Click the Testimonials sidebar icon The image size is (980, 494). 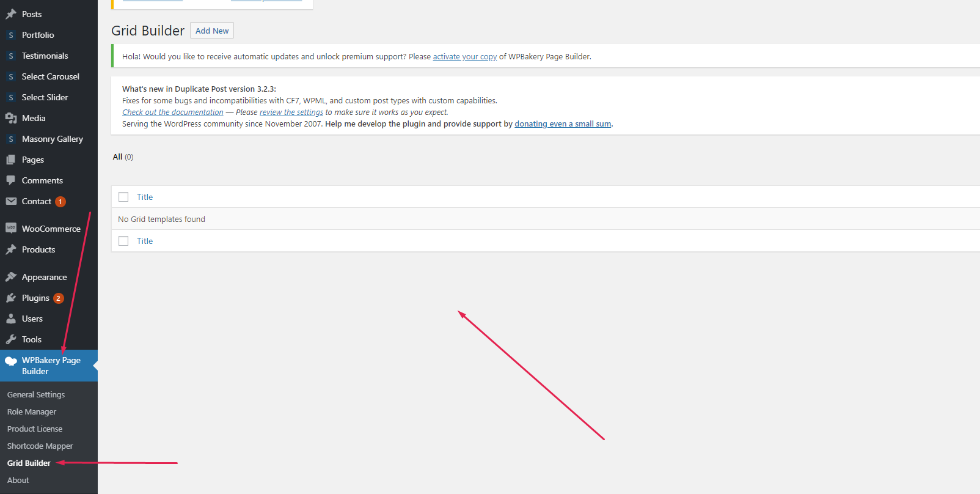11,56
